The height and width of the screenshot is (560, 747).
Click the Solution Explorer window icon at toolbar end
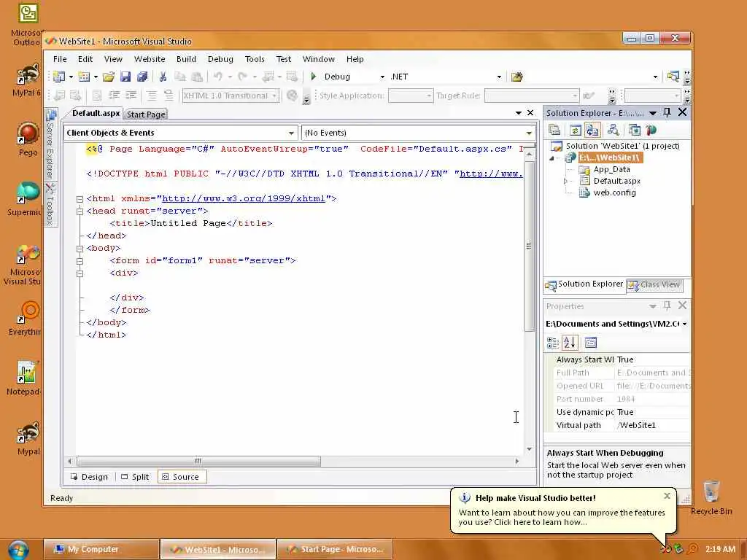[673, 77]
